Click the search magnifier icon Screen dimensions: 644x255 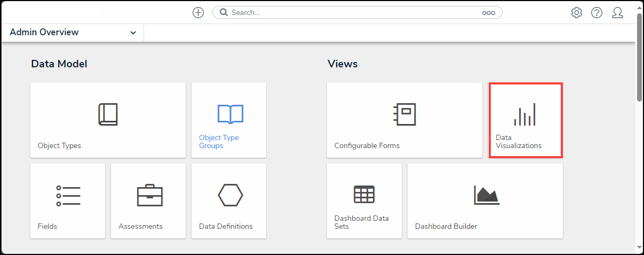tap(224, 13)
